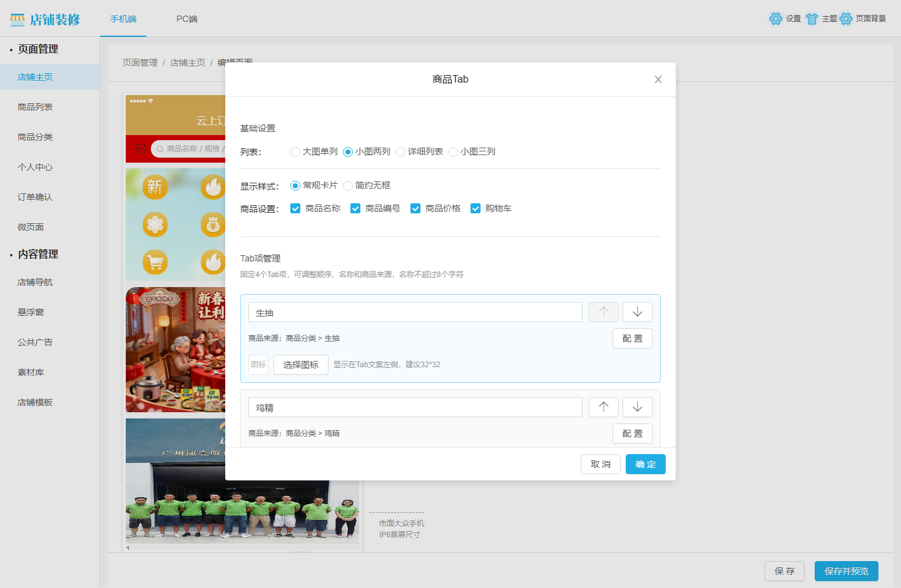Click the 新 icon in the phone preview
This screenshot has width=901, height=588.
[x=155, y=186]
